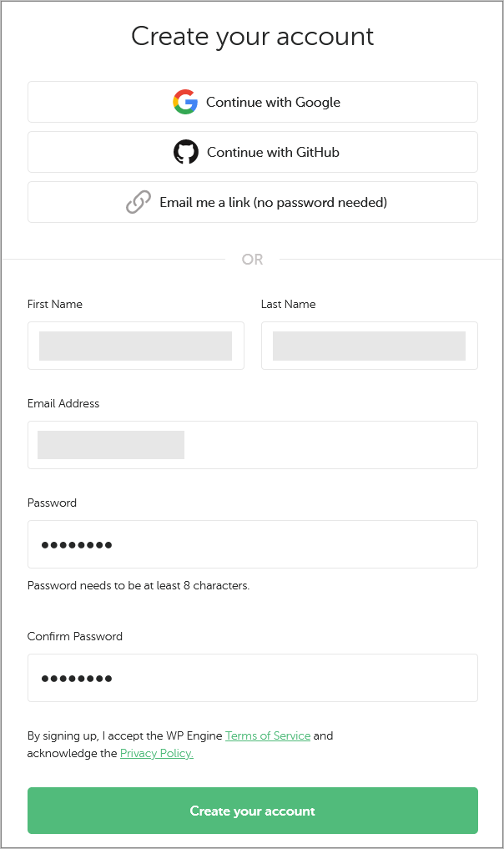Image resolution: width=504 pixels, height=849 pixels.
Task: Select Email me a link option
Action: 253,202
